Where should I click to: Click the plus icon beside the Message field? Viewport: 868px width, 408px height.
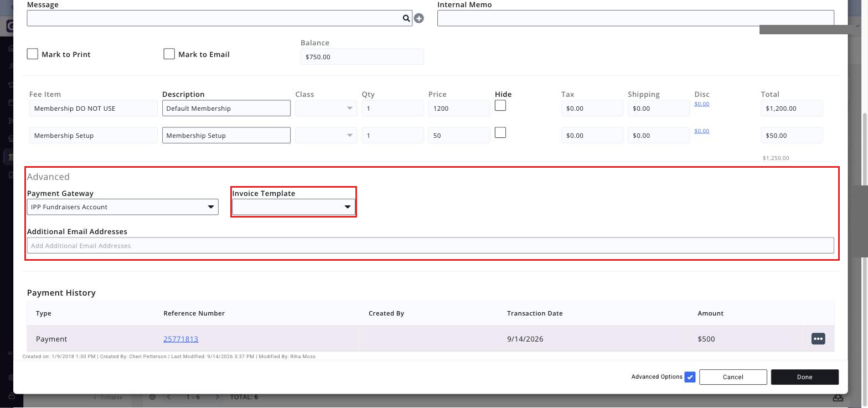coord(419,18)
